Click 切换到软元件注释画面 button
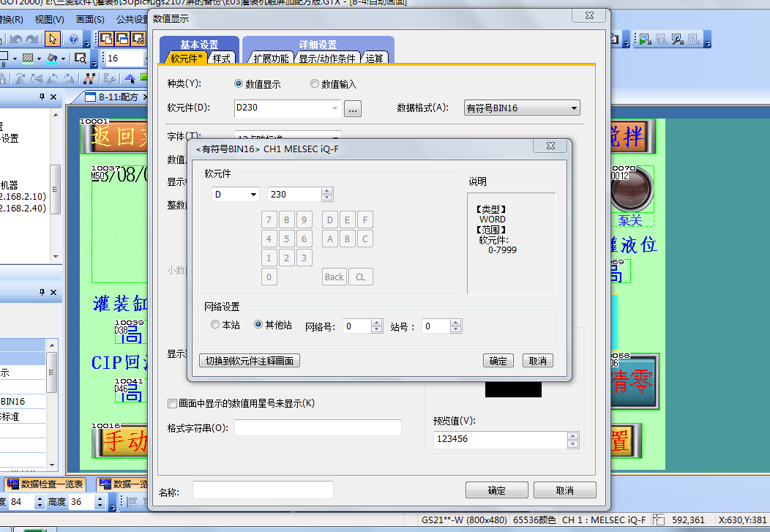770x532 pixels. [x=250, y=361]
